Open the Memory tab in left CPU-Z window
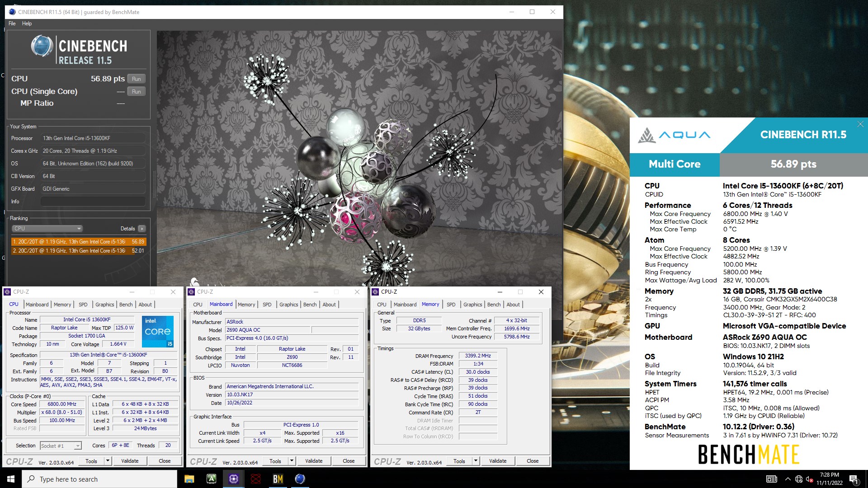Viewport: 868px width, 488px height. pyautogui.click(x=62, y=305)
